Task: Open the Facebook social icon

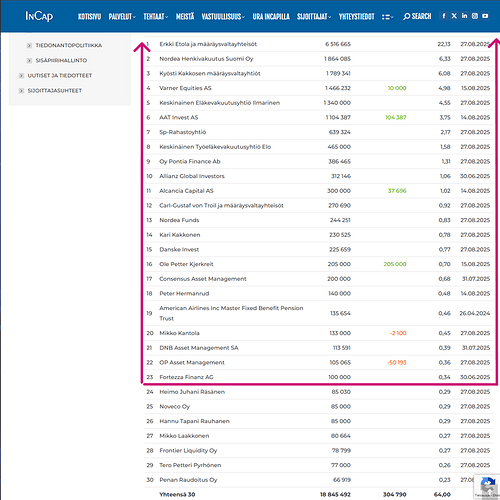Action: [444, 16]
